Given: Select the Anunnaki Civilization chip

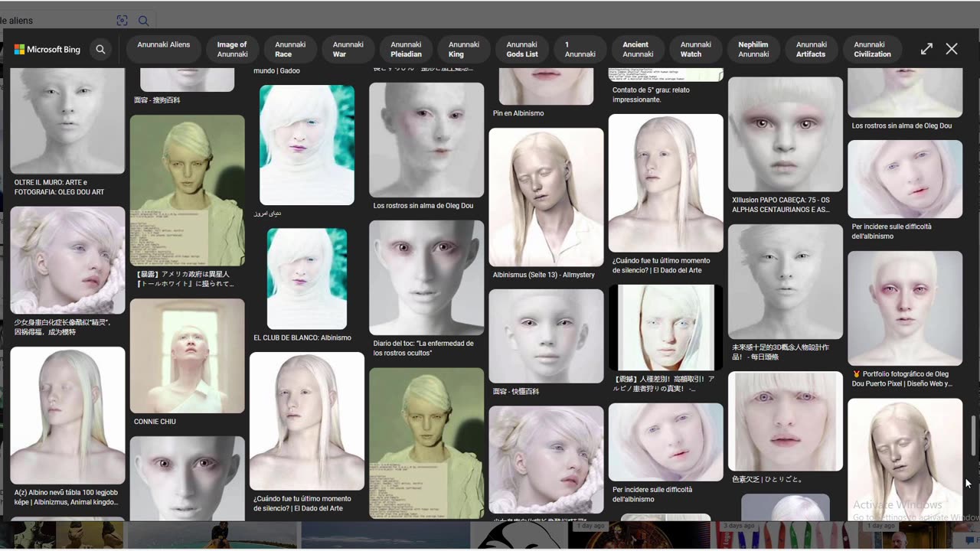Looking at the screenshot, I should pos(873,49).
